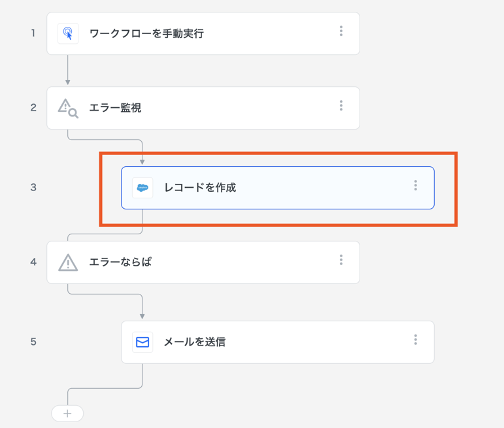Show more options for エラーならば step

point(341,260)
